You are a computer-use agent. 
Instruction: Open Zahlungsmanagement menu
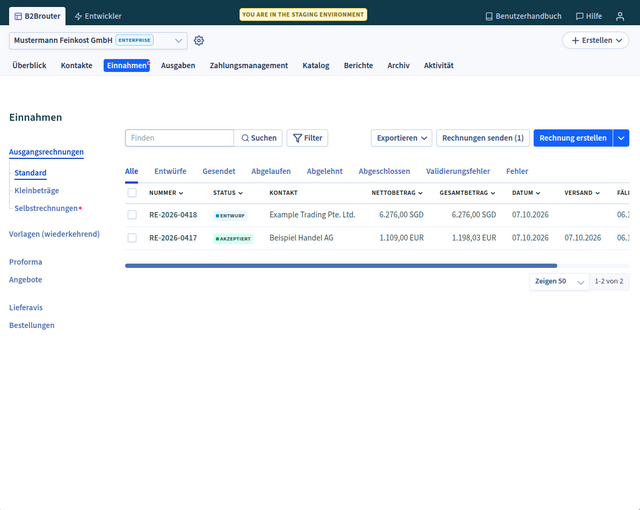tap(249, 65)
